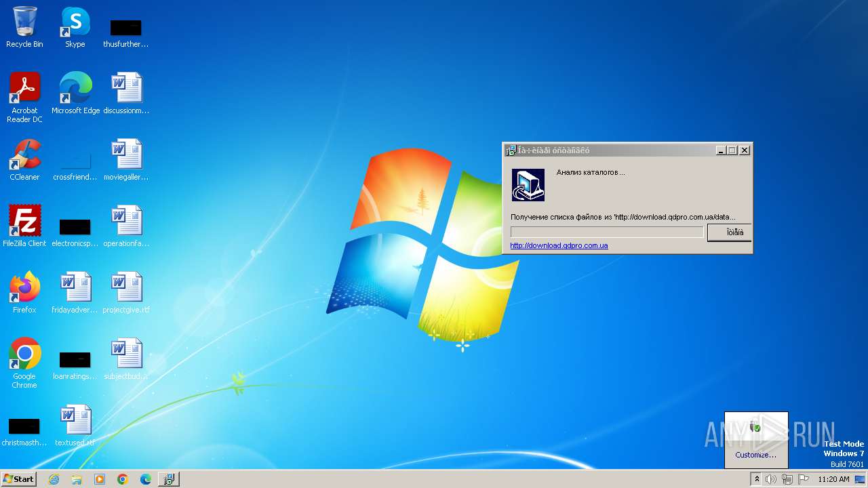Open the volume speaker tray icon
This screenshot has width=868, height=488.
771,479
